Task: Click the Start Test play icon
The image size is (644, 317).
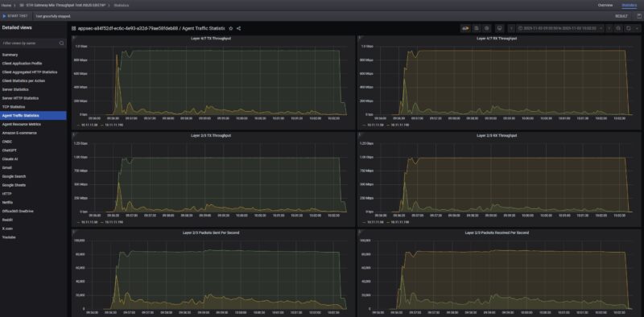Action: (5, 16)
